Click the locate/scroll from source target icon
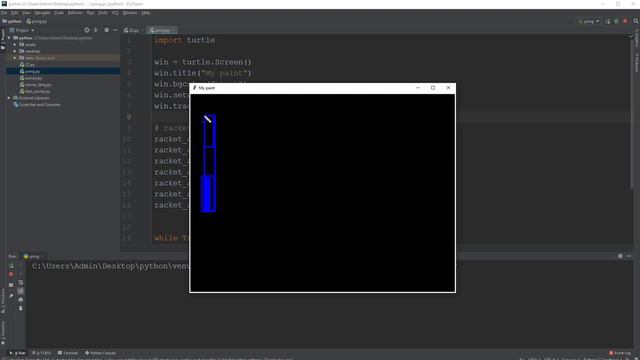The width and height of the screenshot is (640, 360). point(87,30)
